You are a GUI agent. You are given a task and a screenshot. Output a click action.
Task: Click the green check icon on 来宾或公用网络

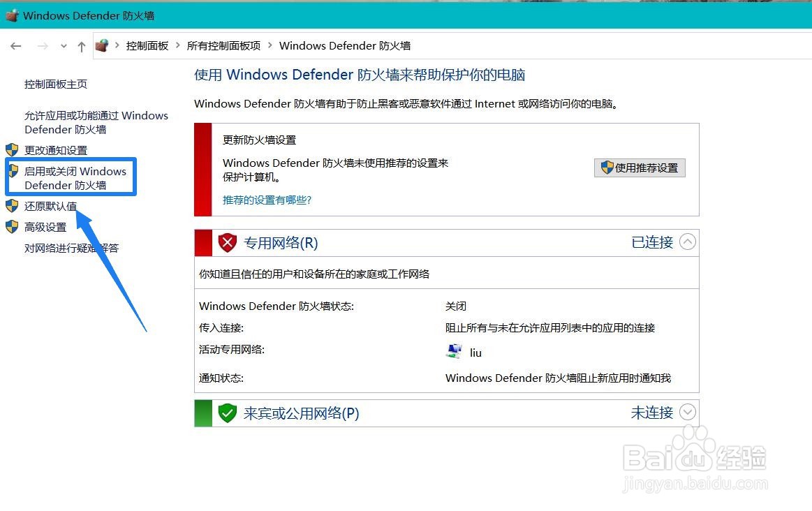(x=228, y=413)
